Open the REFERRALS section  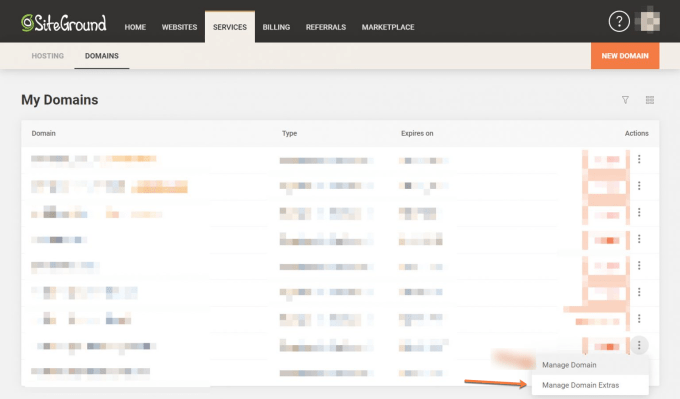pyautogui.click(x=326, y=27)
